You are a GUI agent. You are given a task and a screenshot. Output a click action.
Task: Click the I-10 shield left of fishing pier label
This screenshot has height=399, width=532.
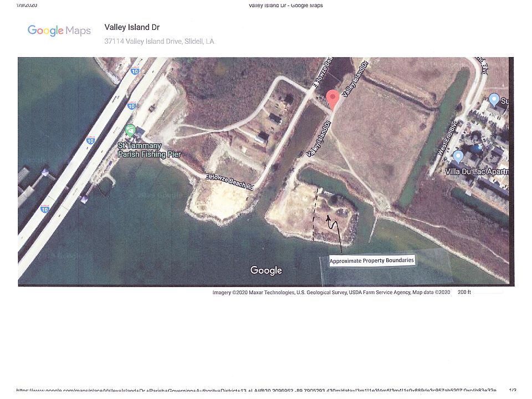[90, 140]
